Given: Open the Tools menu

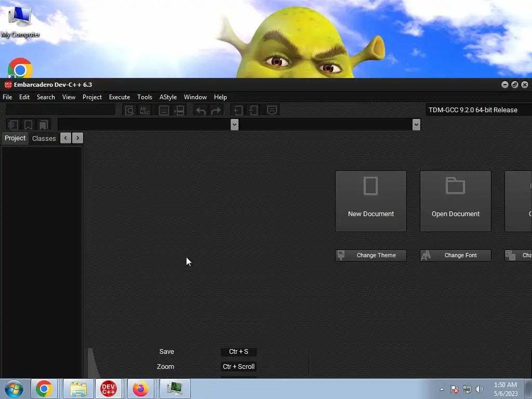Looking at the screenshot, I should pyautogui.click(x=144, y=97).
